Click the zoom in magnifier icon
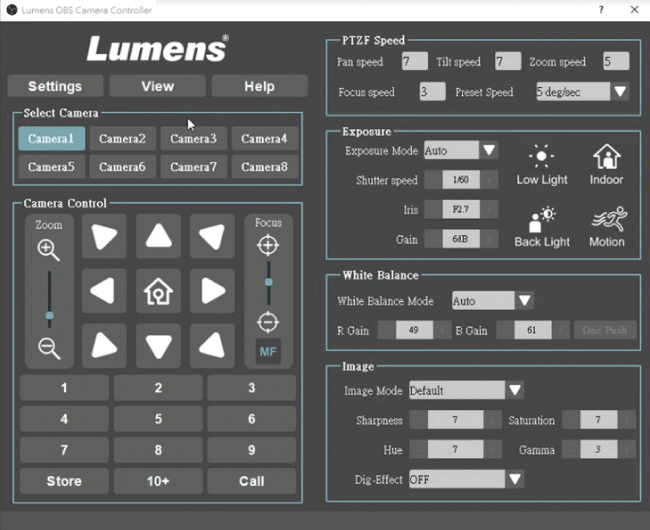This screenshot has height=530, width=650. [48, 250]
